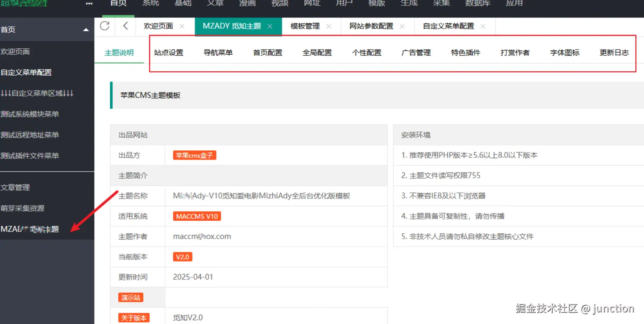The image size is (644, 324).
Task: Switch to the 欢迎页面 tab
Action: [158, 26]
